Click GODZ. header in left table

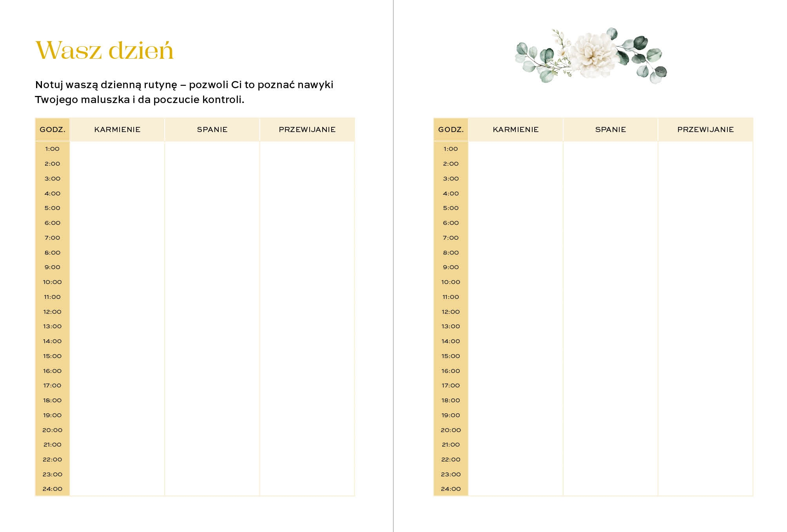pyautogui.click(x=53, y=130)
